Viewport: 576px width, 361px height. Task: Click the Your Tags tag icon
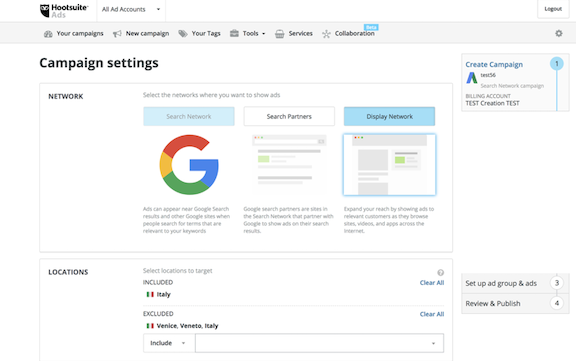pos(183,34)
